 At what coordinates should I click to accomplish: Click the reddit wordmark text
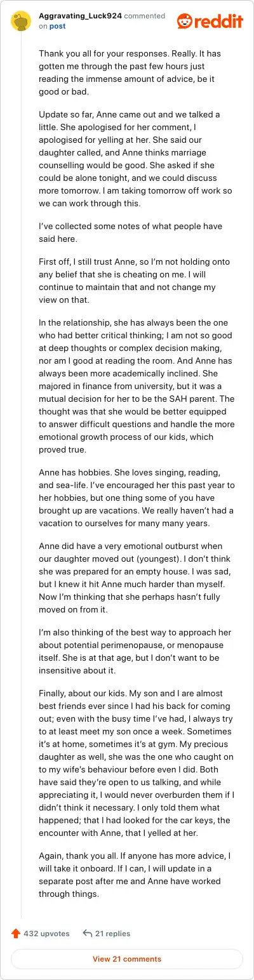pos(220,22)
